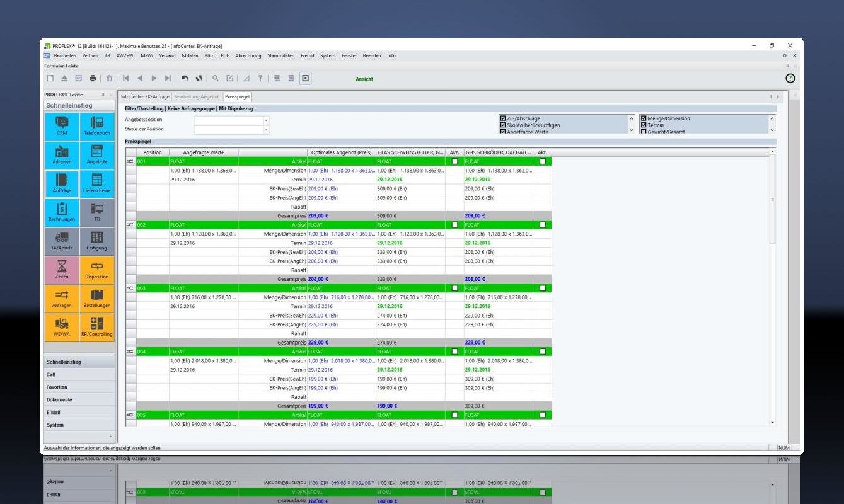Image resolution: width=844 pixels, height=504 pixels.
Task: Open the TA/Abrufe tile
Action: point(62,241)
